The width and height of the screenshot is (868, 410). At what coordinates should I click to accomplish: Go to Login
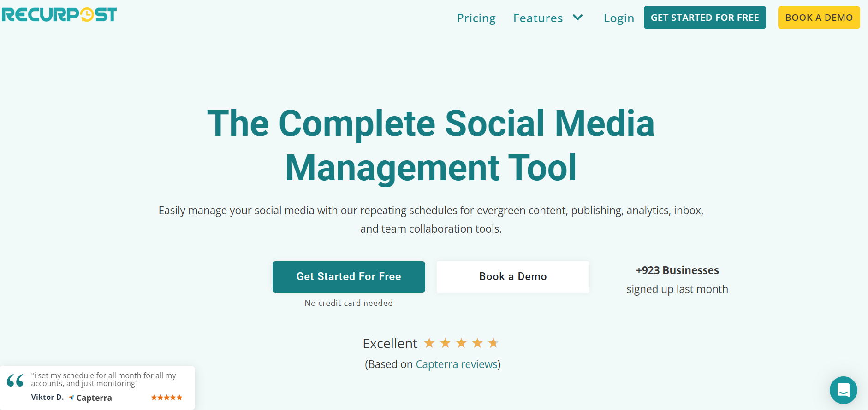pyautogui.click(x=618, y=18)
